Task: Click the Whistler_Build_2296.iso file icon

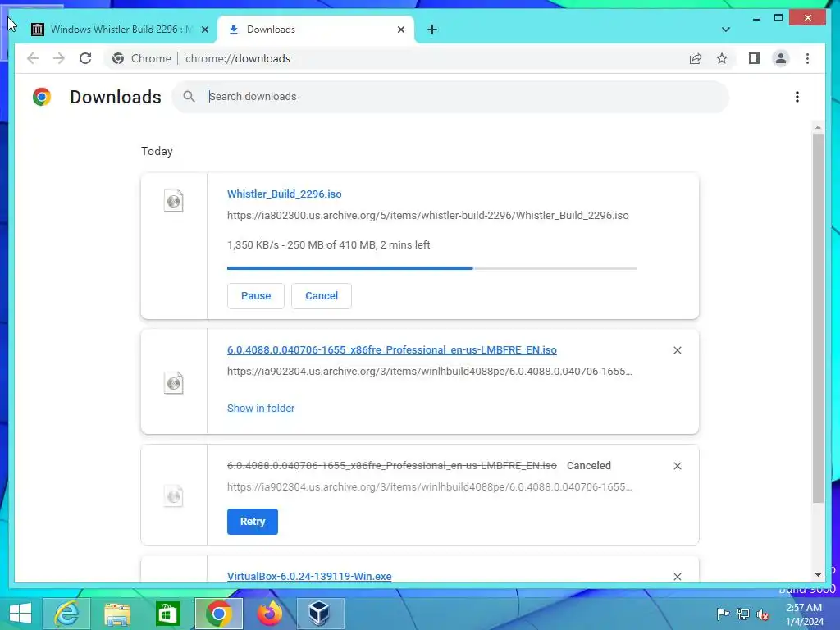Action: (174, 201)
